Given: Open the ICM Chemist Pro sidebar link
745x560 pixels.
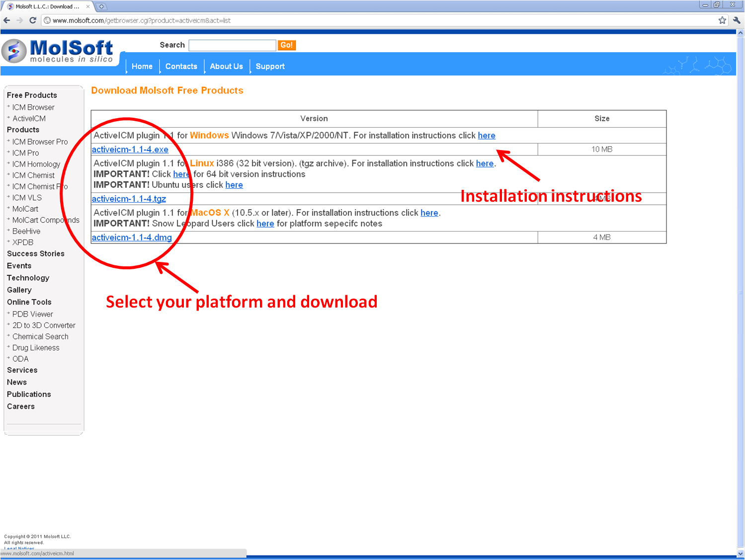Looking at the screenshot, I should (x=40, y=187).
